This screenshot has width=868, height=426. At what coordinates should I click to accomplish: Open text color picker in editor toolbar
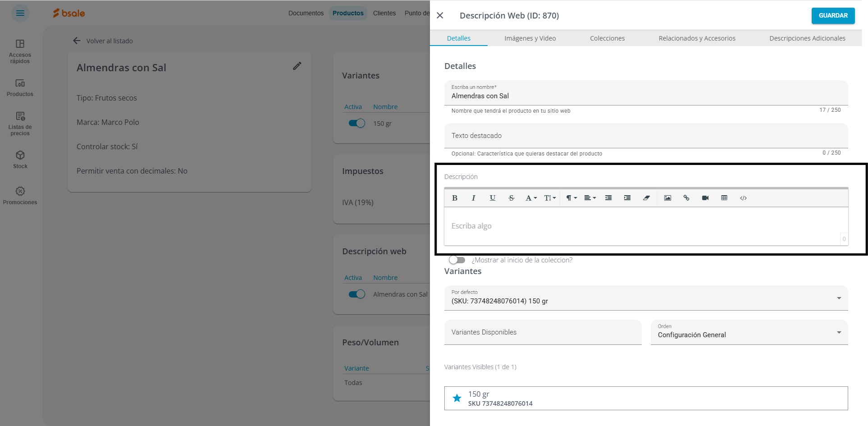click(531, 198)
